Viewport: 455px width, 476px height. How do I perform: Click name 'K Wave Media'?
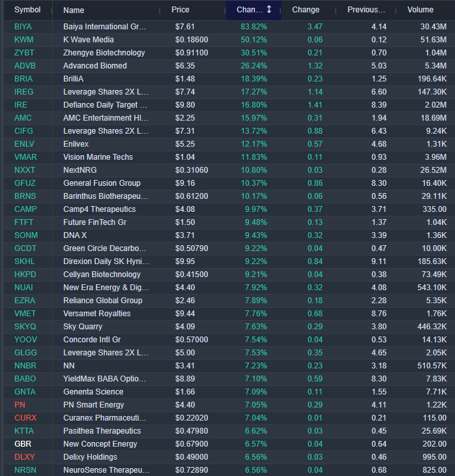(89, 40)
